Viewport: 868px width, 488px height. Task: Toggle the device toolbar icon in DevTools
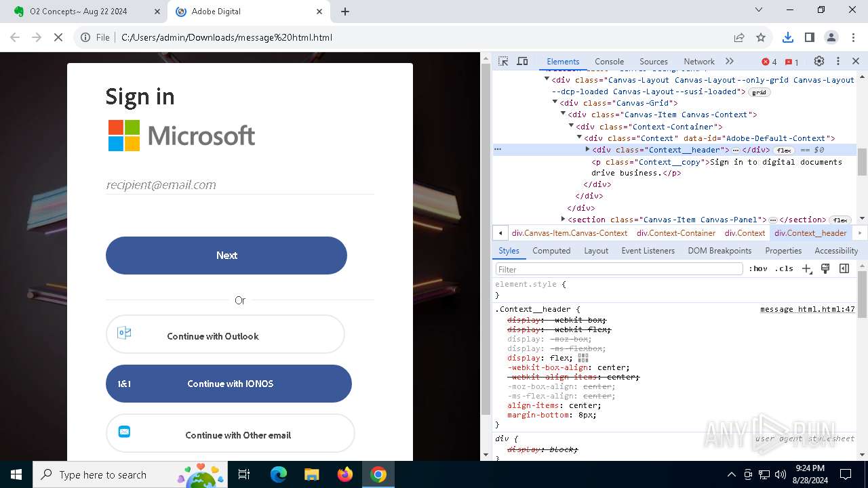pos(522,61)
